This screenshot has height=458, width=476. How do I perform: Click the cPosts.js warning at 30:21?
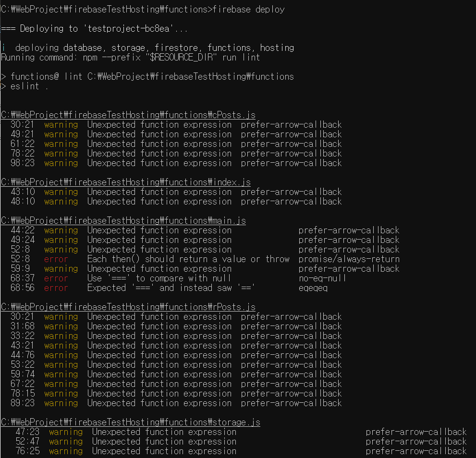(176, 125)
